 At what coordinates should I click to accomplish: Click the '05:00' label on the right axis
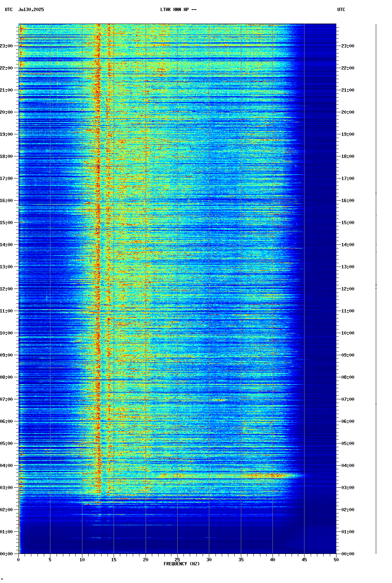click(x=348, y=444)
